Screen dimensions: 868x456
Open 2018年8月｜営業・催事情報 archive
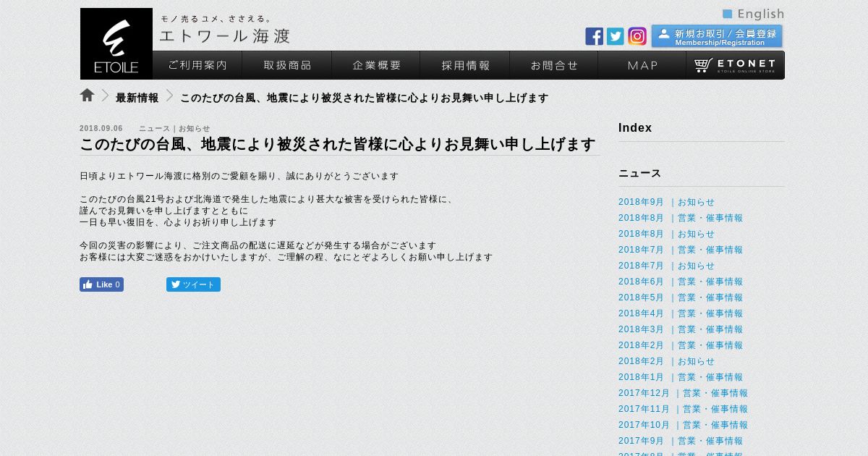pyautogui.click(x=681, y=218)
